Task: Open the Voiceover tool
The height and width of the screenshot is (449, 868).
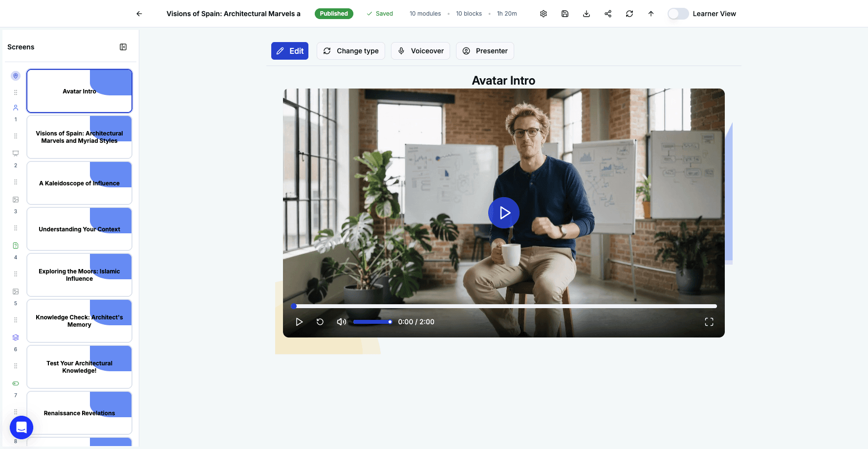Action: 420,51
